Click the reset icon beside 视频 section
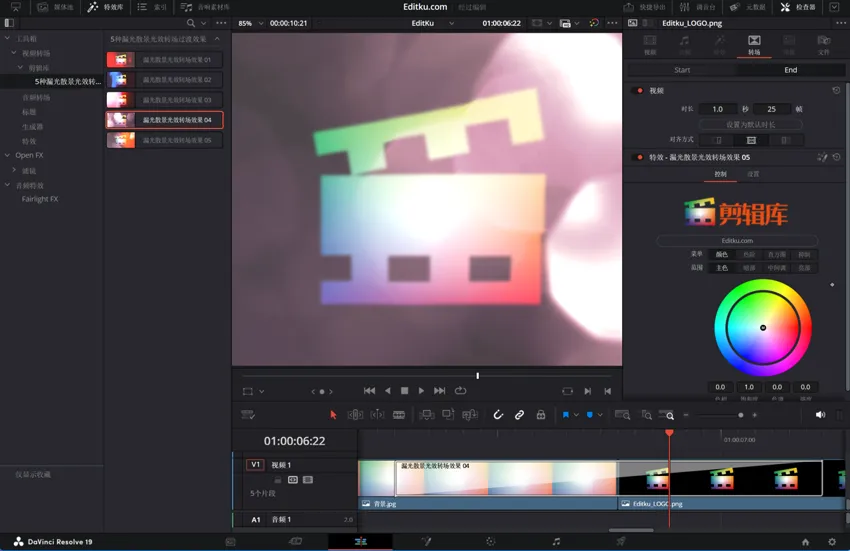The width and height of the screenshot is (850, 551). [x=836, y=90]
